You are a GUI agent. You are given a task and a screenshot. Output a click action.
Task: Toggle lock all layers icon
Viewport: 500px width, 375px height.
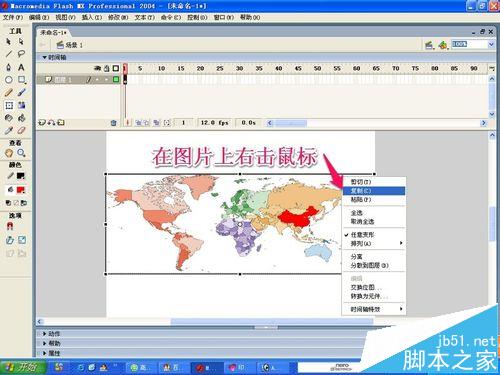(107, 68)
